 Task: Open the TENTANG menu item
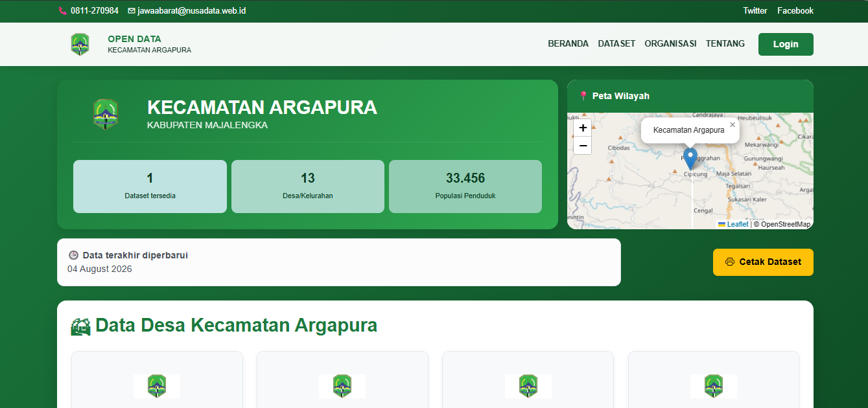725,44
